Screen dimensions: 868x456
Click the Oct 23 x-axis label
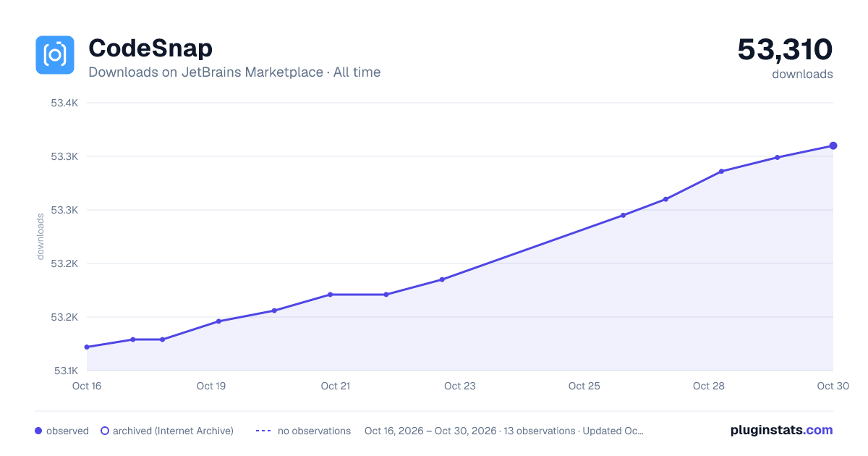(460, 386)
